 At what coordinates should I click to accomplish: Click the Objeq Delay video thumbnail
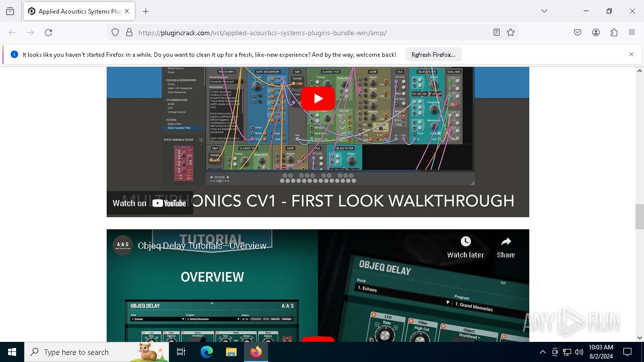point(318,286)
